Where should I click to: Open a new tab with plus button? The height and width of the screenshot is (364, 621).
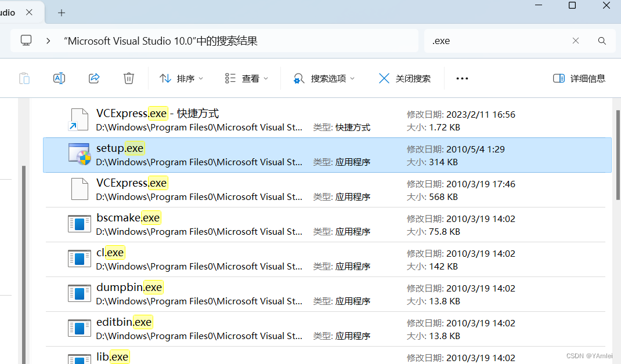click(x=62, y=13)
